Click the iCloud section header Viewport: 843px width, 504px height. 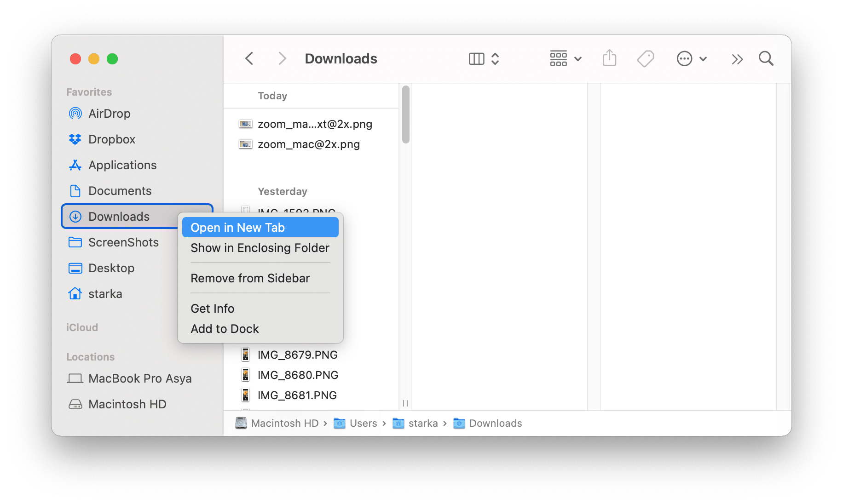point(82,327)
